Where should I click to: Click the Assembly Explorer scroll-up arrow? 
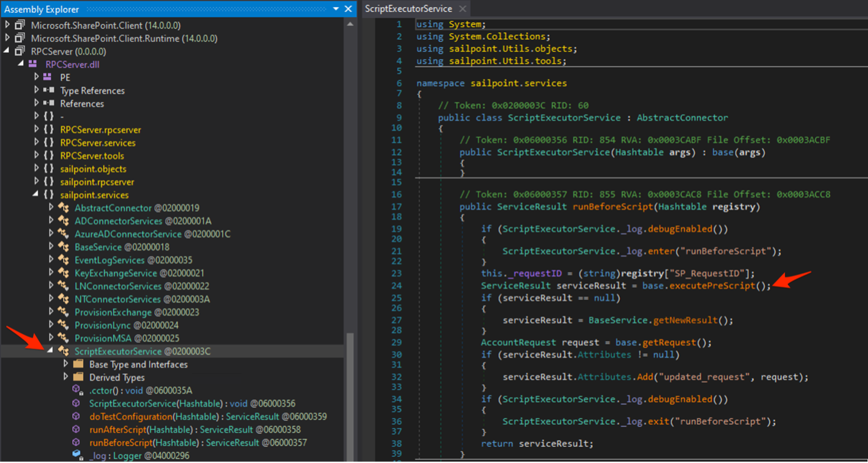[x=350, y=25]
